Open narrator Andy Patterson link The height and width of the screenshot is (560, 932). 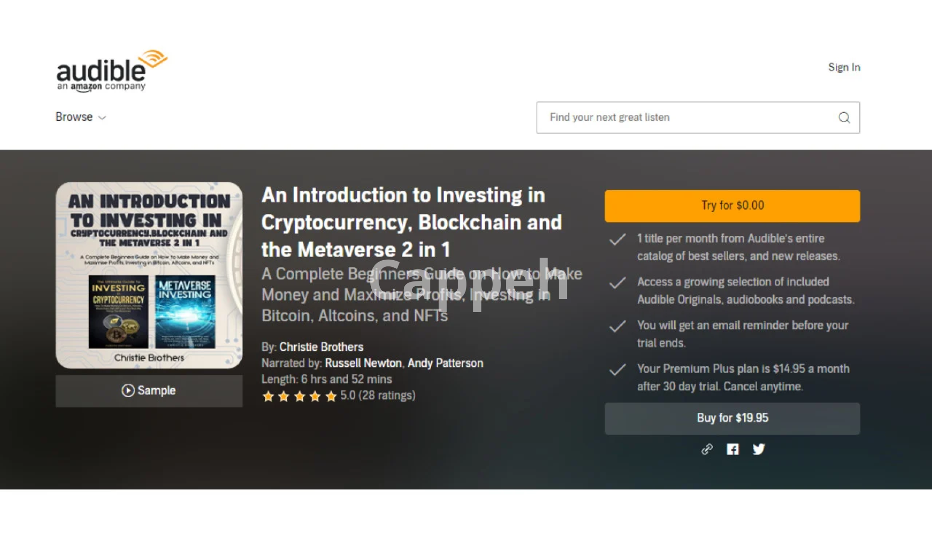coord(445,363)
